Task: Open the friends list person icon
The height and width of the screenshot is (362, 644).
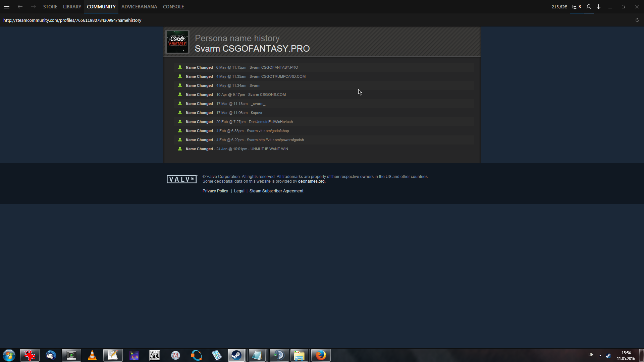Action: (x=589, y=7)
